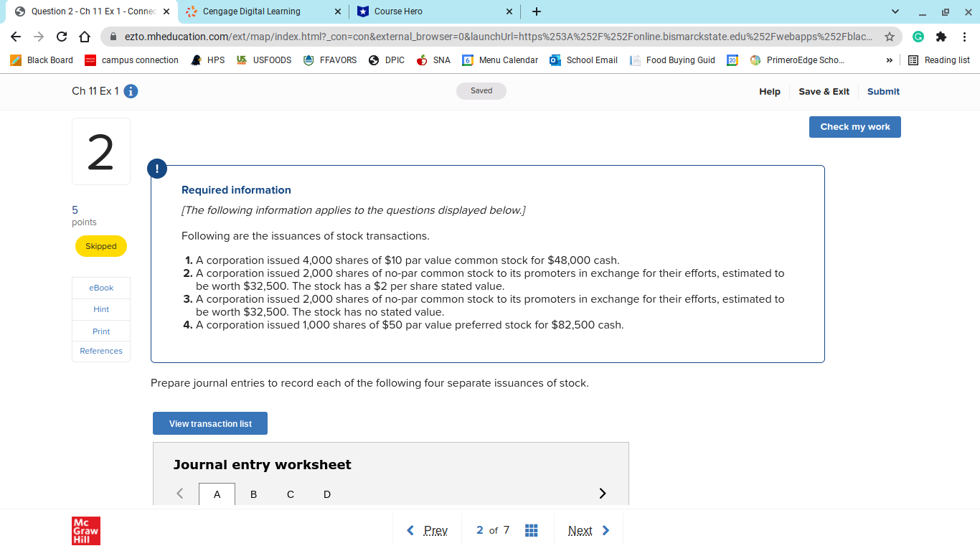Open the eBook resource
980x551 pixels.
pyautogui.click(x=101, y=288)
